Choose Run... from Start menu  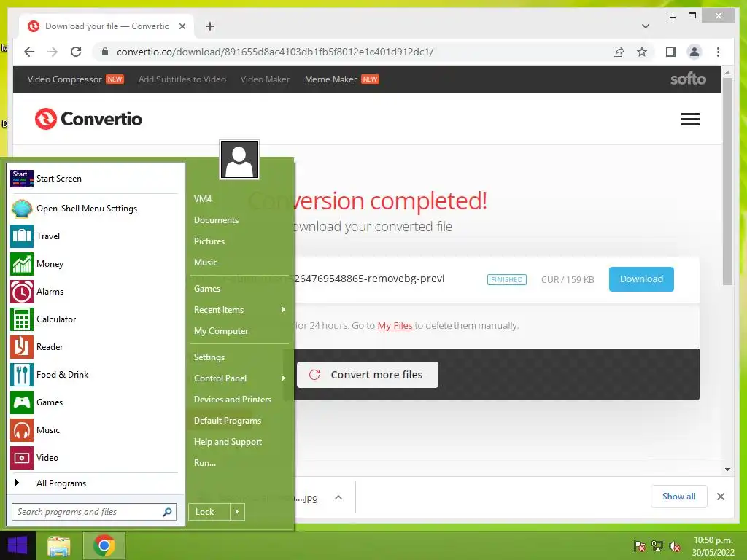point(205,463)
